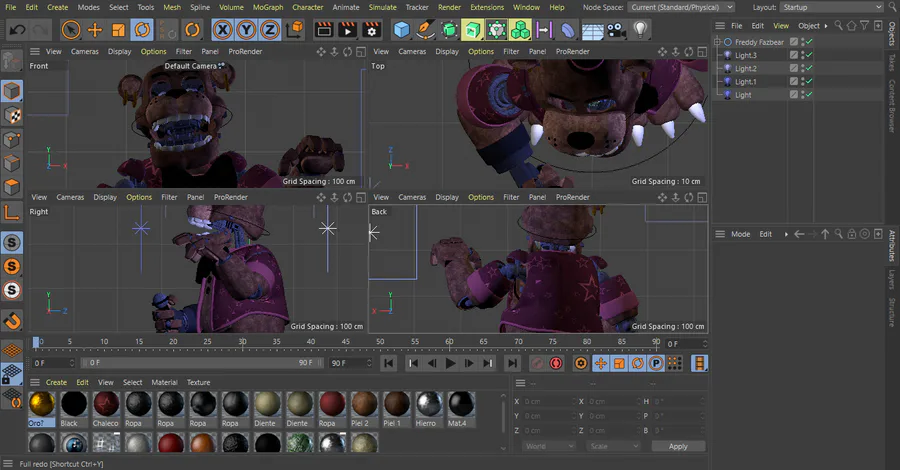Toggle Position keyframe recording
Viewport: 900px width, 470px height.
[600, 363]
